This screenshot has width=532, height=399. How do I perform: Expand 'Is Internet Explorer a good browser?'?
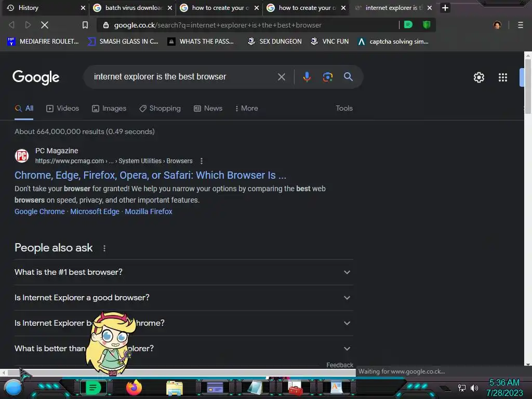pyautogui.click(x=183, y=298)
